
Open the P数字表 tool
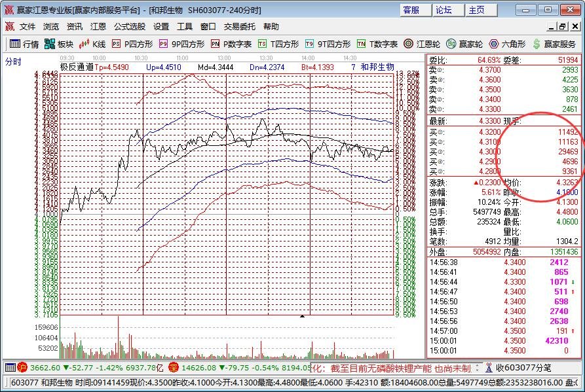click(x=231, y=44)
